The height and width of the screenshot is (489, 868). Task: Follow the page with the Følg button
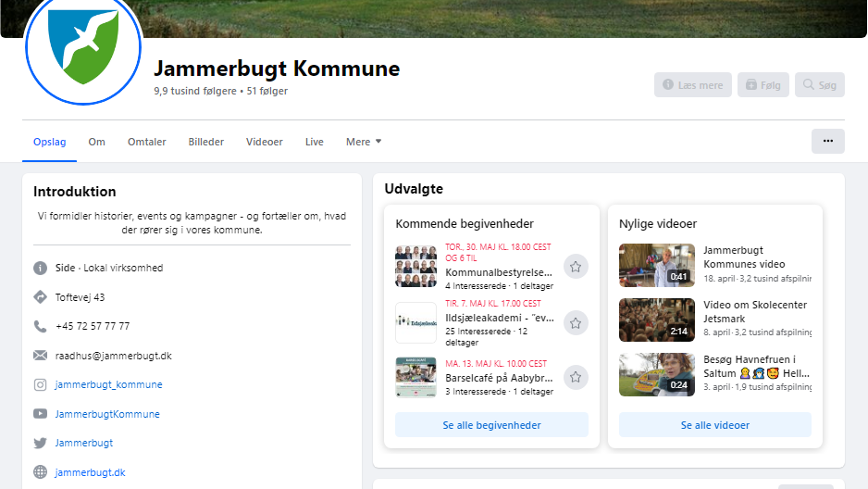tap(763, 84)
